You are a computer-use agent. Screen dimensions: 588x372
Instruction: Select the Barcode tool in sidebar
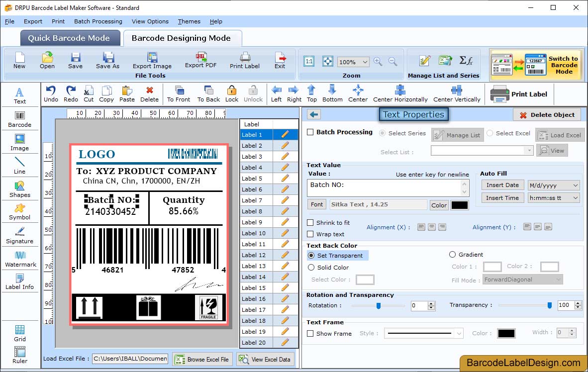pos(19,119)
